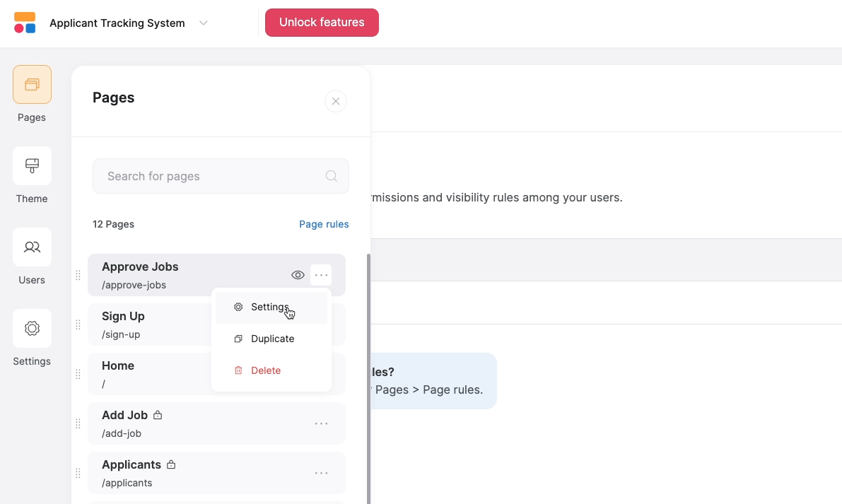
Task: Choose Duplicate from the context menu
Action: [x=271, y=339]
